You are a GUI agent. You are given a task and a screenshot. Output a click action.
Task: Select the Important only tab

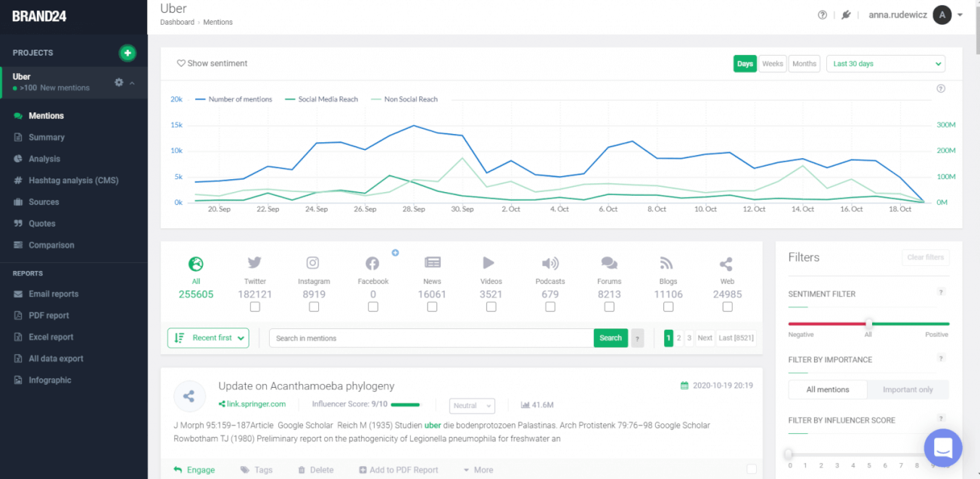point(908,389)
